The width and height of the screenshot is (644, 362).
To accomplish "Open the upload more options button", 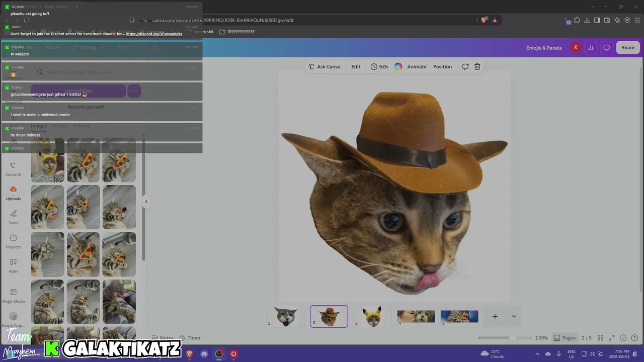I will 134,91.
